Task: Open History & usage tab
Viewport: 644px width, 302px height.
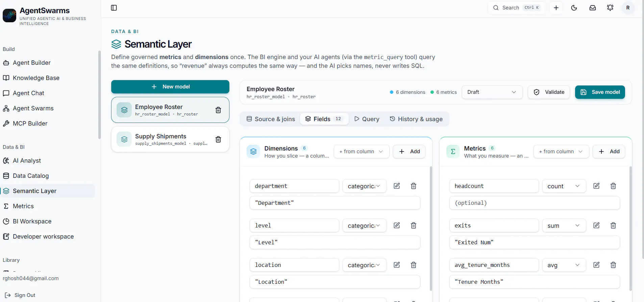Action: point(416,119)
